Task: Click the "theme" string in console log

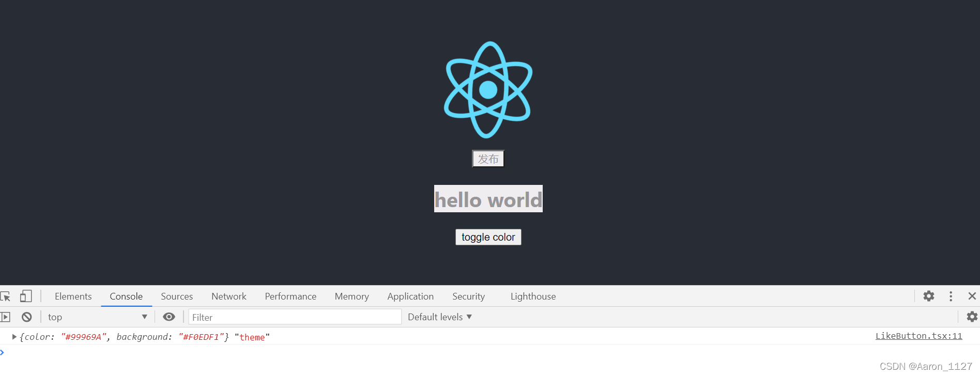Action: tap(252, 337)
